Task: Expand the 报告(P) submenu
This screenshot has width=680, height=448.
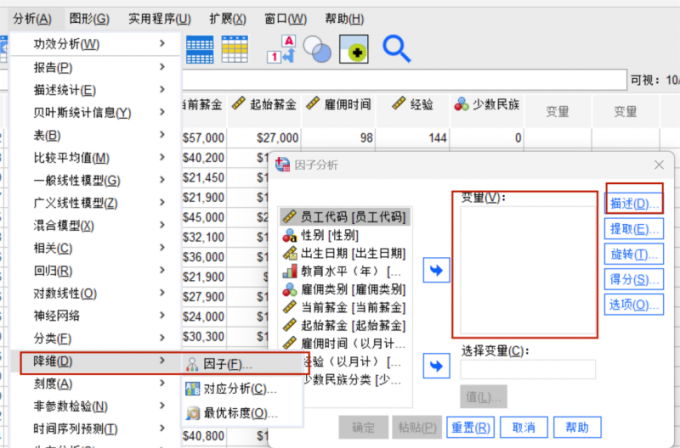Action: click(x=95, y=67)
